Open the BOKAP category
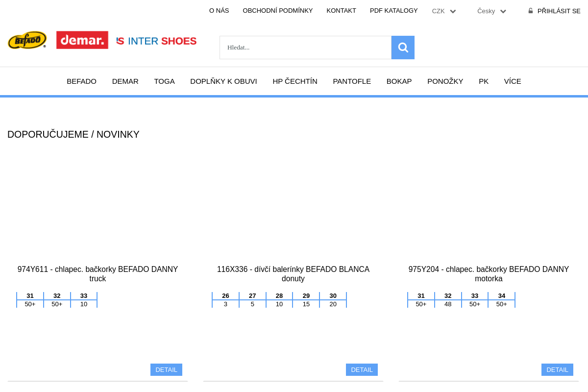Screen dimensions: 588x392 399,81
